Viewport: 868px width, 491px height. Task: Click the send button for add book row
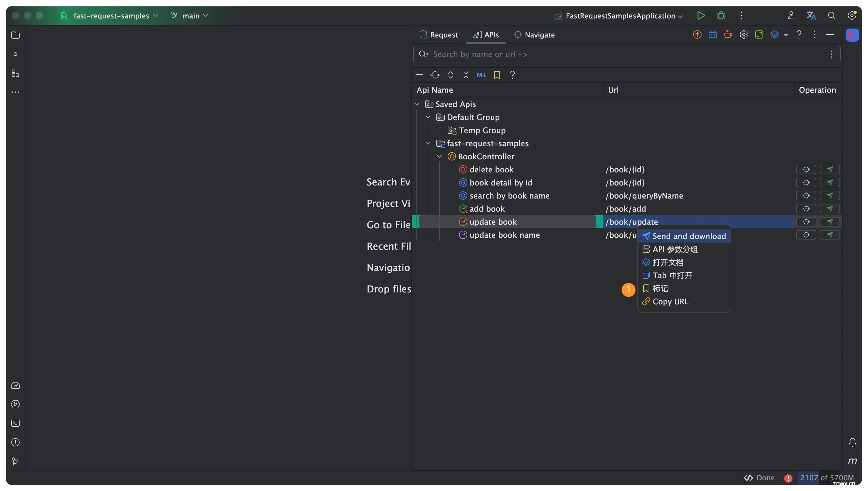830,209
